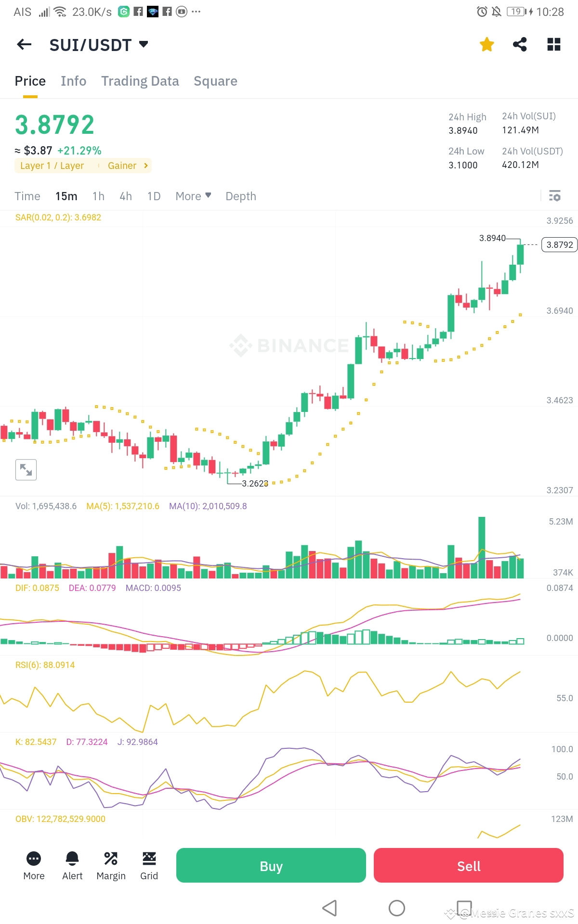Open the Depth chart view
The height and width of the screenshot is (924, 578).
tap(241, 196)
